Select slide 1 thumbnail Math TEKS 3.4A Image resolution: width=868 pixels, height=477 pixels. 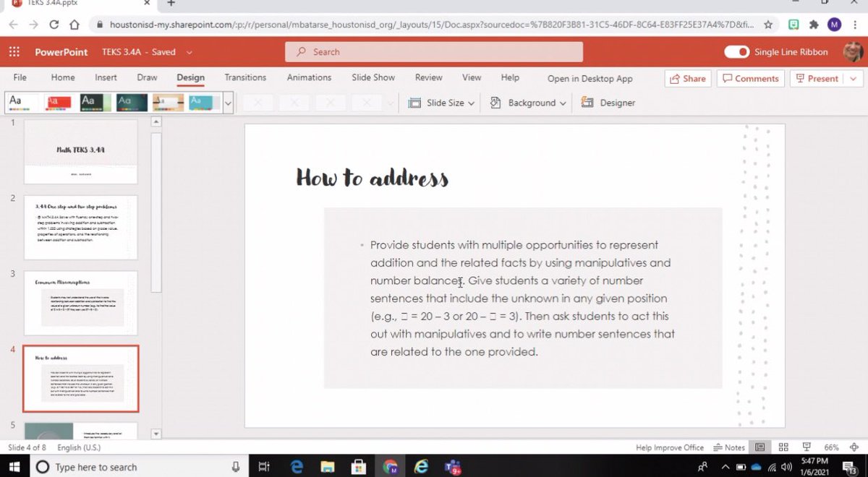(x=80, y=151)
